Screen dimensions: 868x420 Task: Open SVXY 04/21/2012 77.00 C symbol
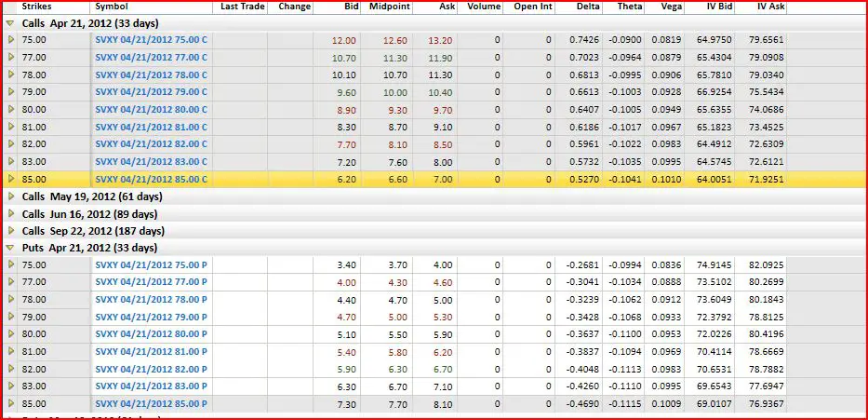click(151, 57)
